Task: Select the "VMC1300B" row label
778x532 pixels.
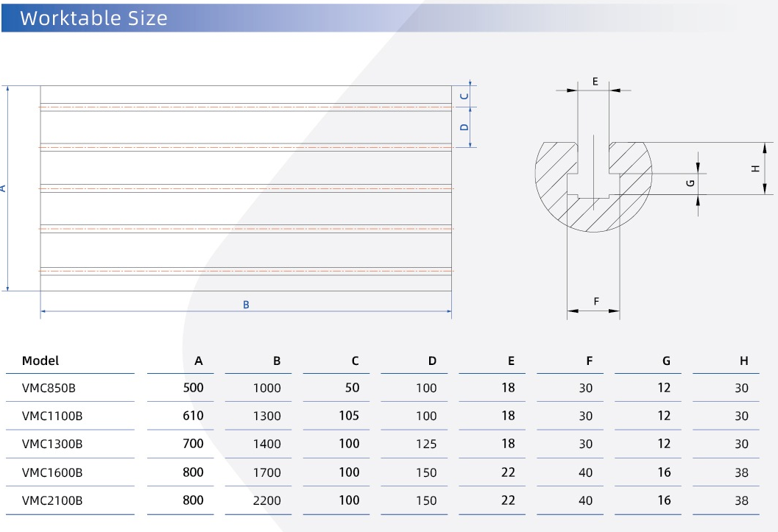Action: [x=52, y=444]
